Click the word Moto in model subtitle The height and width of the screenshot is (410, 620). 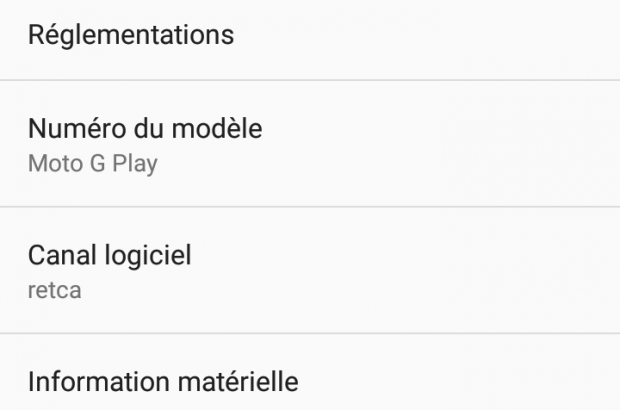50,162
